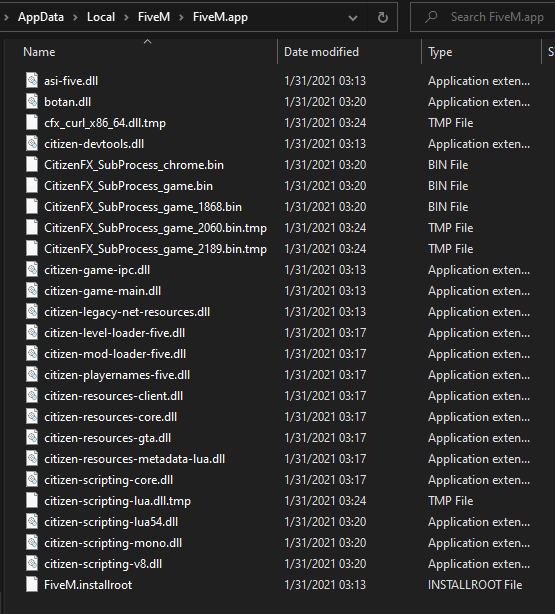The image size is (555, 614).
Task: Click the CitizenFX_SubProcess_game_2189.bin.tmp file icon
Action: (x=32, y=249)
